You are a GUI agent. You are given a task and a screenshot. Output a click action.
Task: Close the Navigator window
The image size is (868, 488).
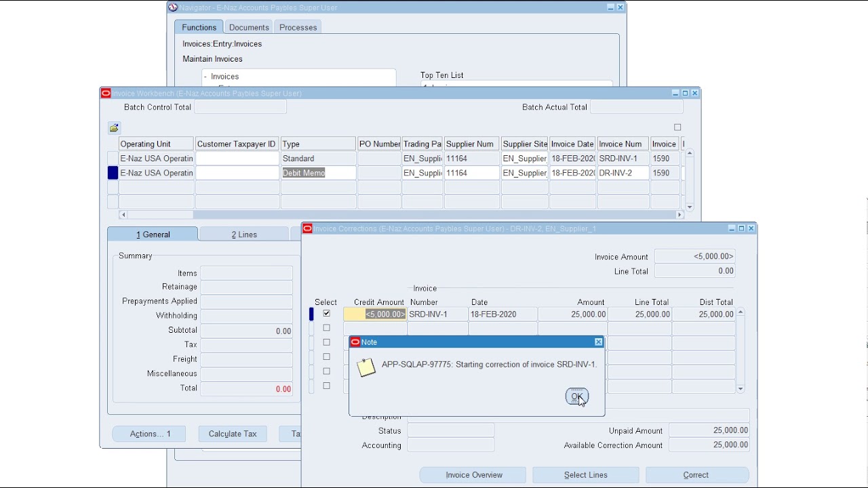click(x=620, y=7)
